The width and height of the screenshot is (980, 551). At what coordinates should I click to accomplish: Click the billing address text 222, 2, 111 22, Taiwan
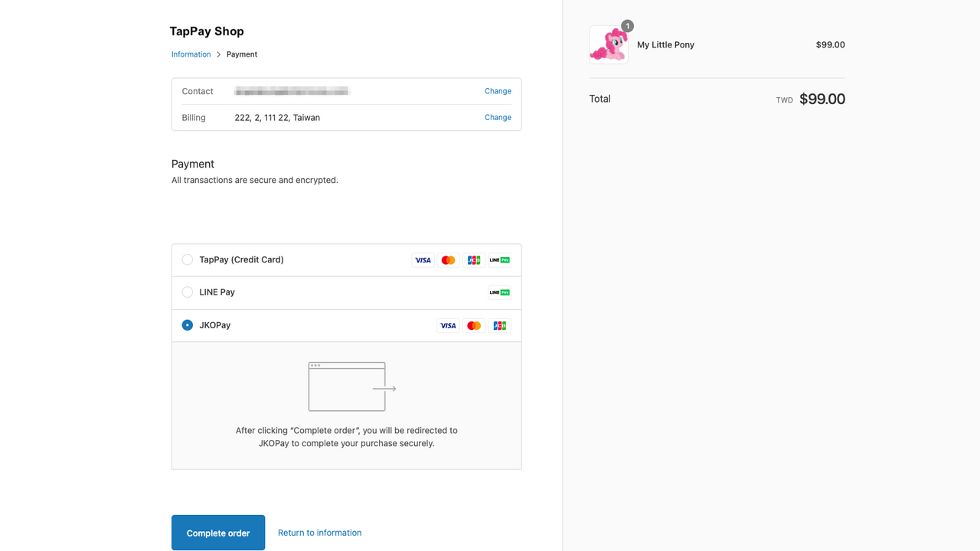click(277, 118)
